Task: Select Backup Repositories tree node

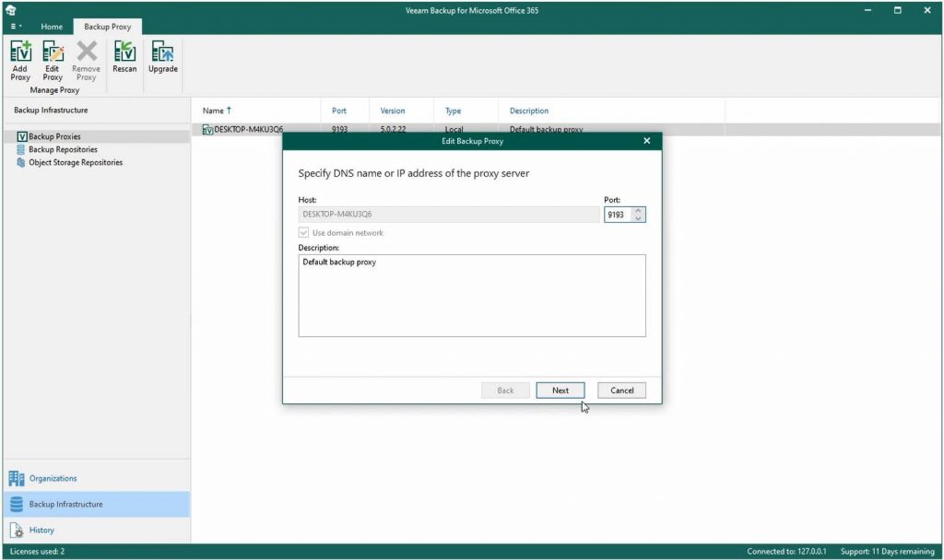Action: (63, 149)
